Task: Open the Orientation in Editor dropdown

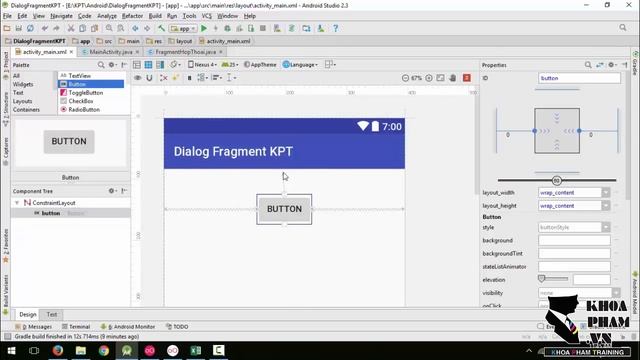Action: (x=175, y=64)
